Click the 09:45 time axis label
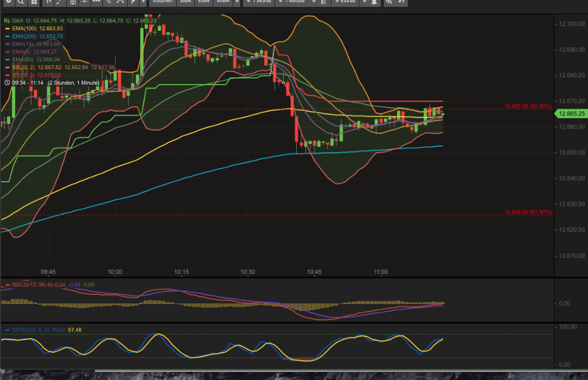 (48, 272)
